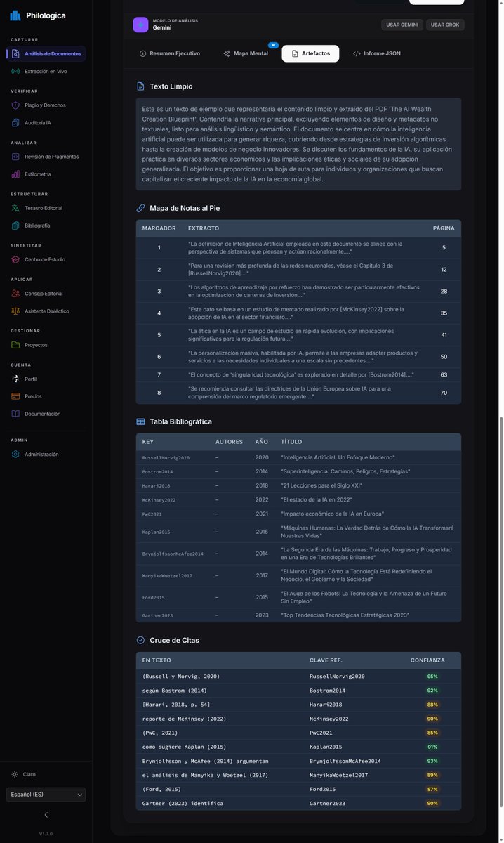
Task: Click the 93% confidence badge
Action: pyautogui.click(x=432, y=761)
